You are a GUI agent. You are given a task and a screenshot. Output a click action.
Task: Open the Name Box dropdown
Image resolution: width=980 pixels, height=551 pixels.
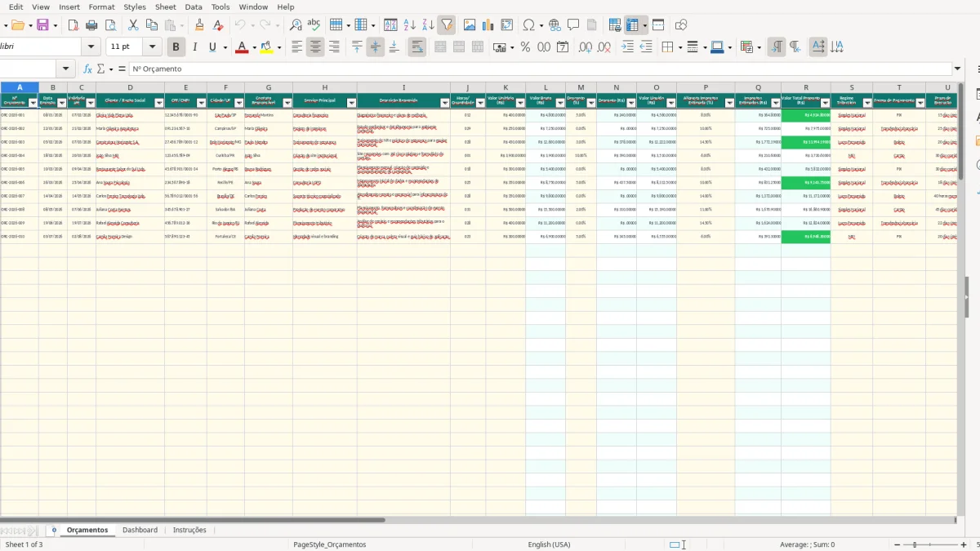point(66,69)
